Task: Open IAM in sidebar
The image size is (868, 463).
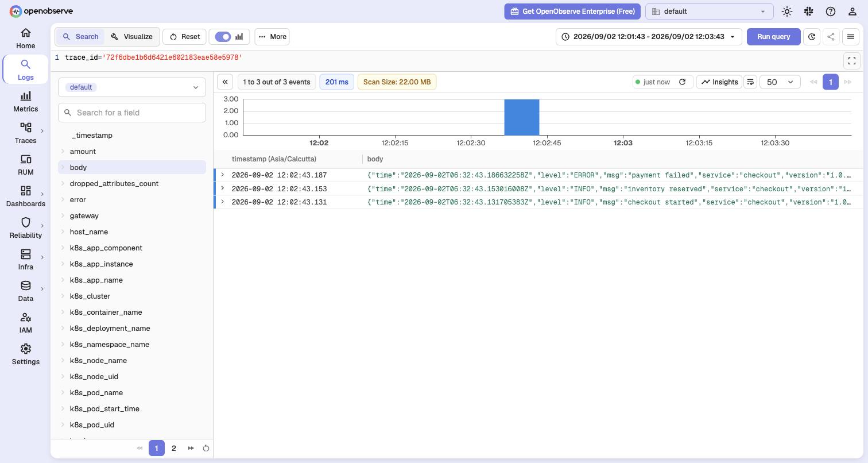Action: pos(25,323)
